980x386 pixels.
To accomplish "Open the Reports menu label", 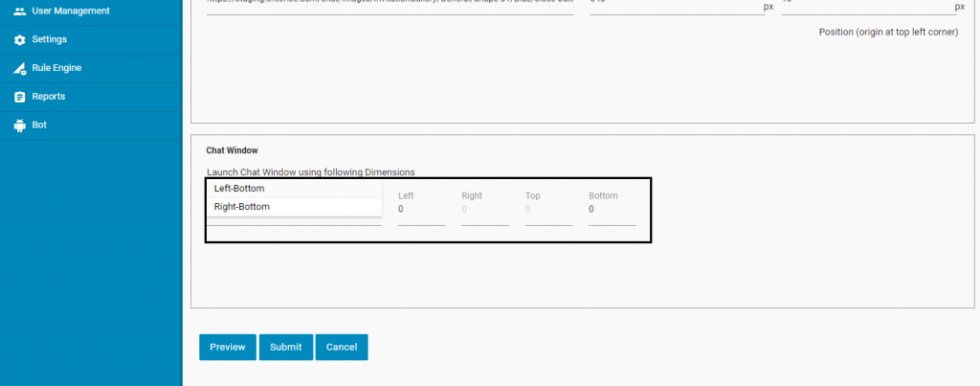I will point(48,97).
